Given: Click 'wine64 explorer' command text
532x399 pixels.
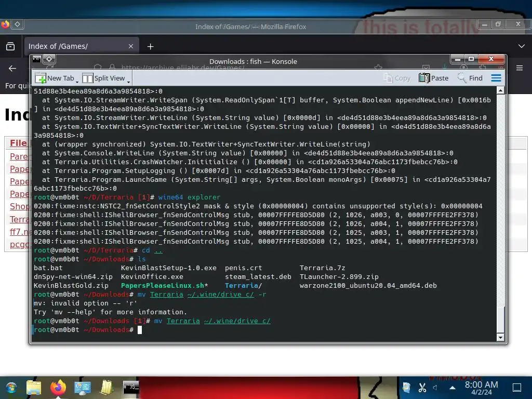Looking at the screenshot, I should tap(189, 197).
